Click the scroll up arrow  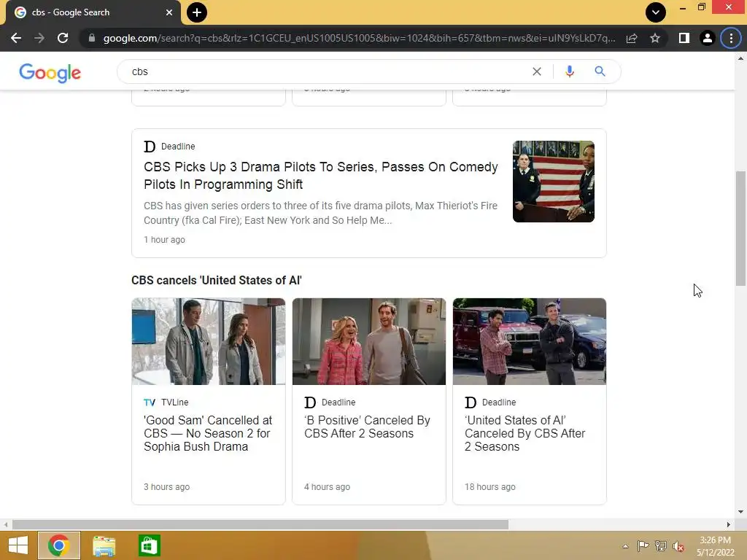[x=740, y=58]
